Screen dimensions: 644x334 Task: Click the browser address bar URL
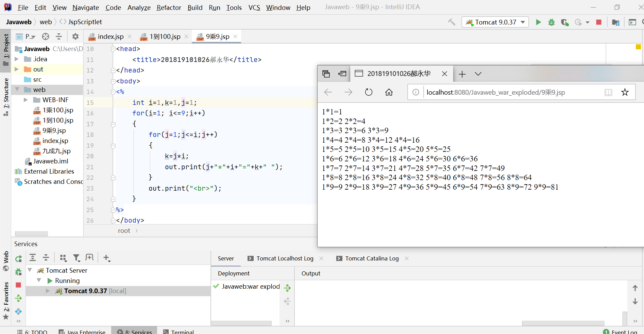[495, 92]
